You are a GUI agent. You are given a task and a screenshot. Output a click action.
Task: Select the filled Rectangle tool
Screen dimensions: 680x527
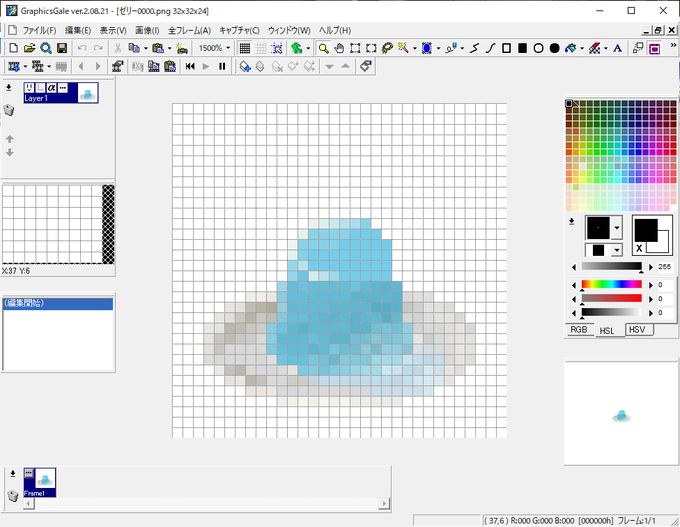point(522,48)
